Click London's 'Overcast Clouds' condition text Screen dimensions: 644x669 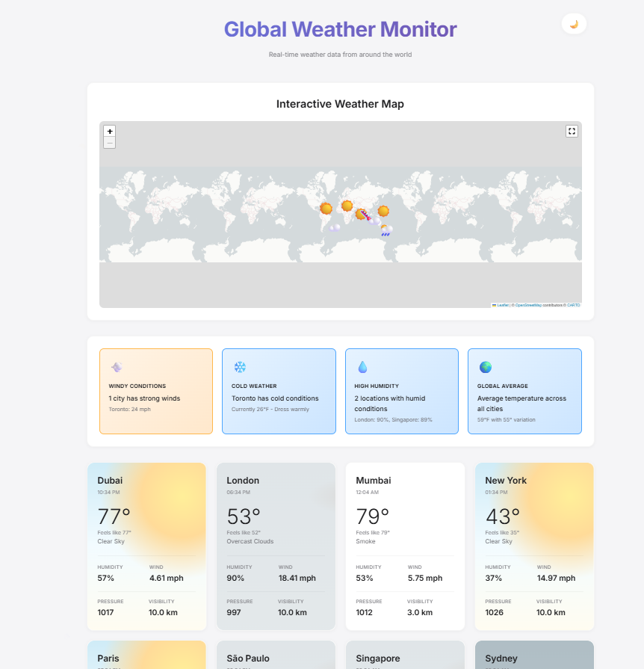(x=250, y=541)
